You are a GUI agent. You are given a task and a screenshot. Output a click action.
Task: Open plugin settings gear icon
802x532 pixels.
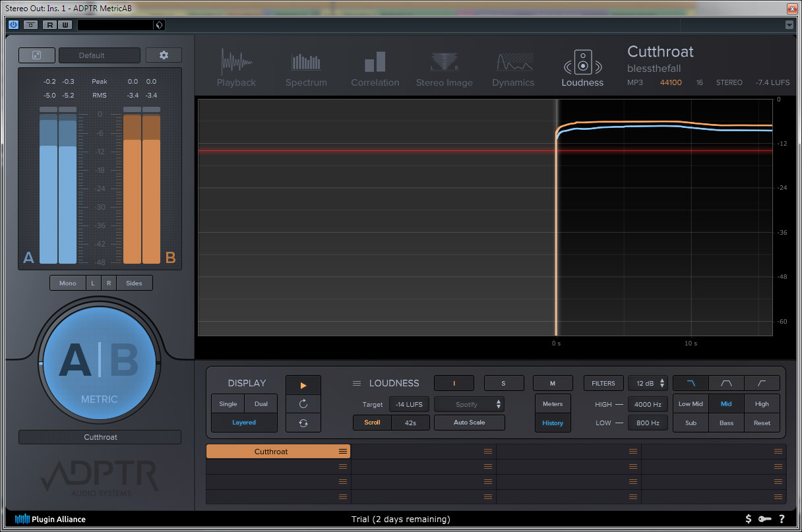click(164, 55)
